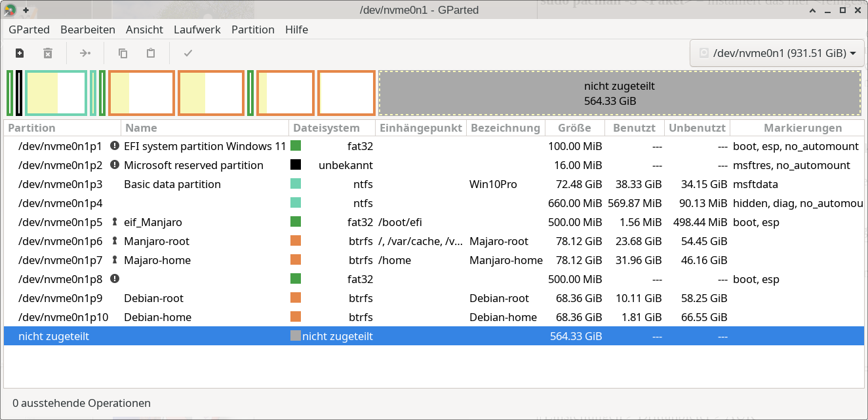Image resolution: width=868 pixels, height=420 pixels.
Task: Click the 'msftdata' flag cell
Action: pos(755,184)
